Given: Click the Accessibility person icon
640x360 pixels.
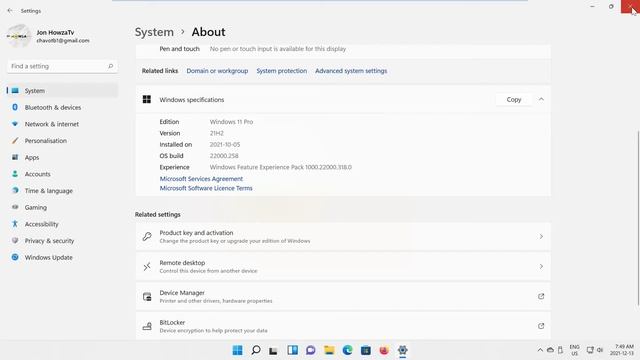Looking at the screenshot, I should [15, 224].
